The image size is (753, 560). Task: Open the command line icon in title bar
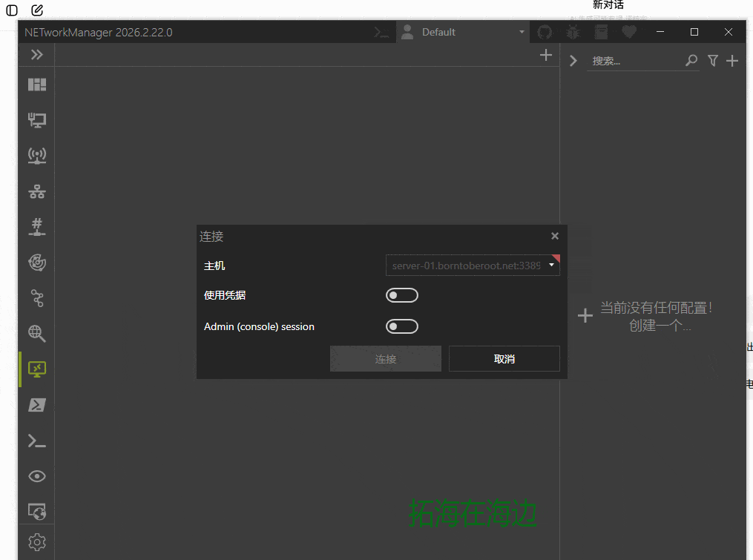382,32
